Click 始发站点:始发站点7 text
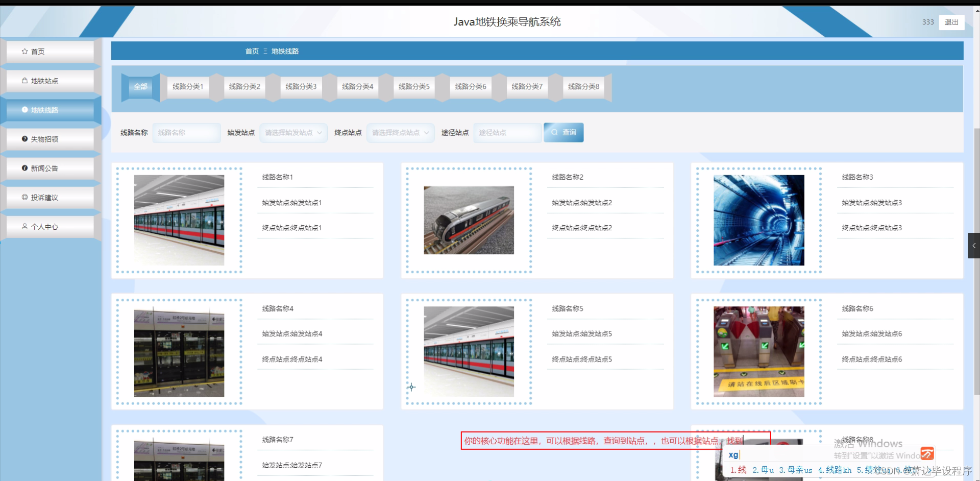 [292, 465]
